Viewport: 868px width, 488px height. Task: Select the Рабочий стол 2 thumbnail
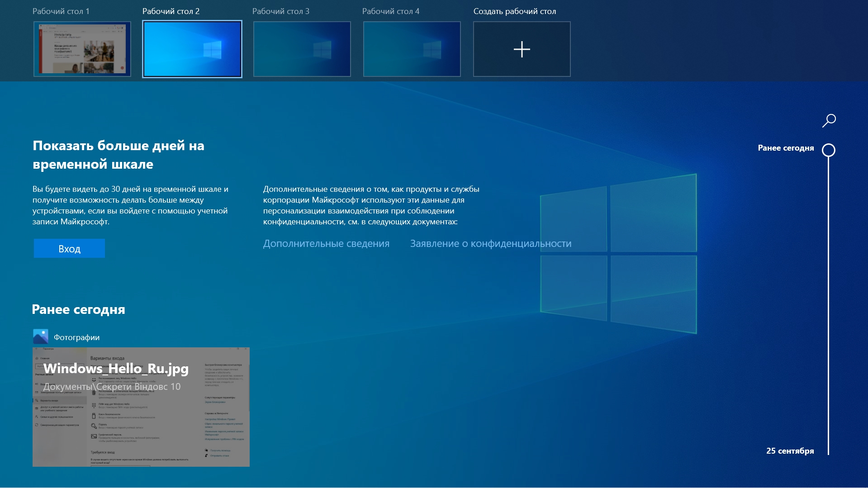point(192,49)
